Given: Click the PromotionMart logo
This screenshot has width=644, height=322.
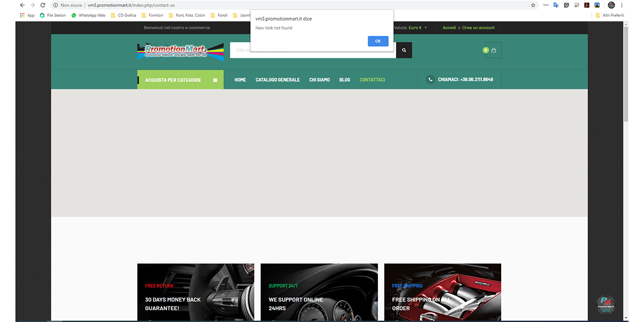Looking at the screenshot, I should click(180, 52).
